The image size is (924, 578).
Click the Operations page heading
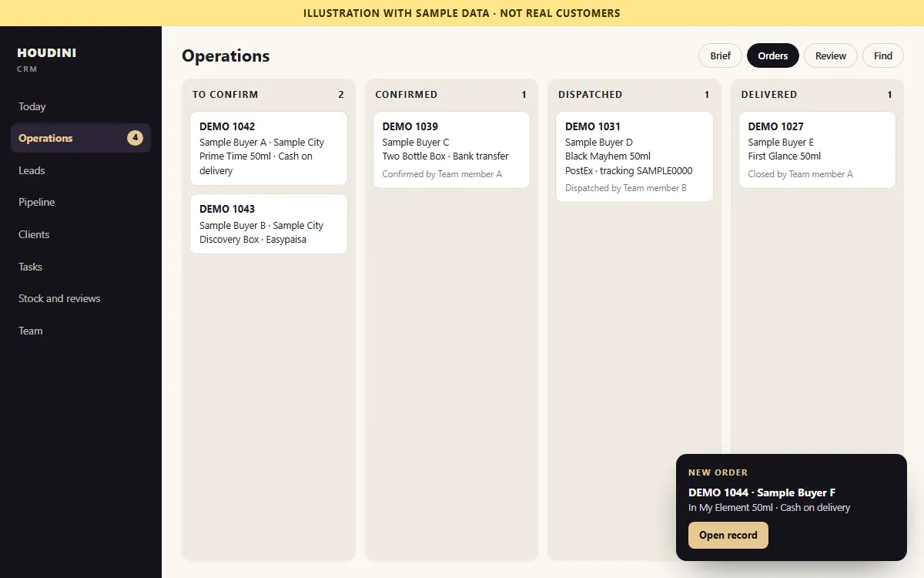[x=226, y=55]
